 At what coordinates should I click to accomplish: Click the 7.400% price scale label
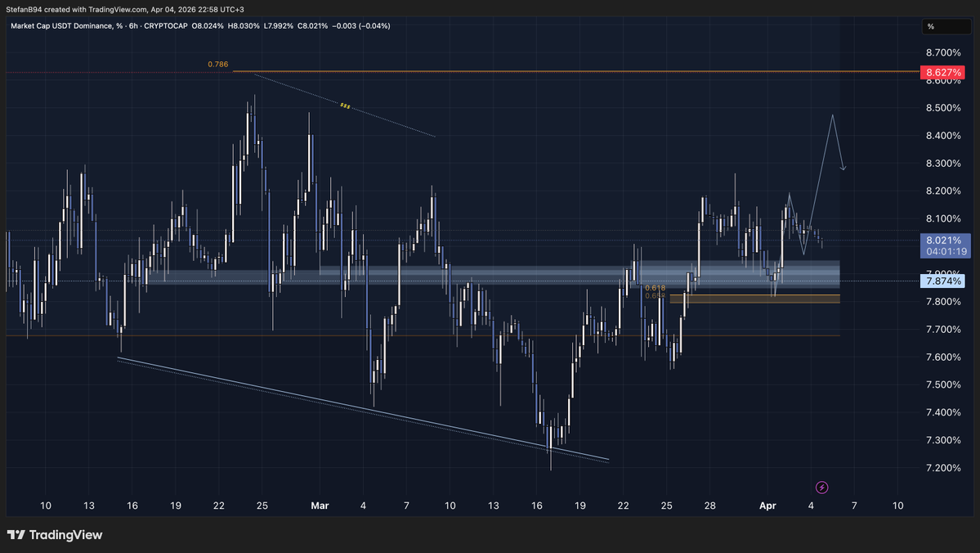(x=943, y=412)
